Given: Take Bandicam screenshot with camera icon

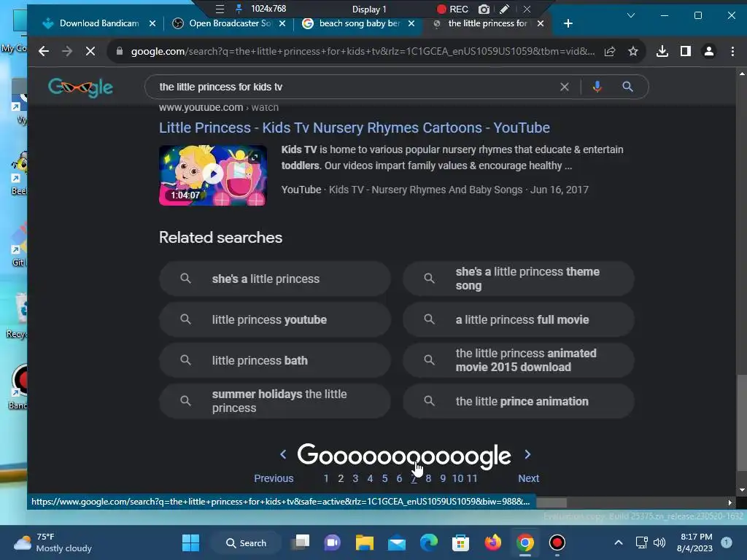Looking at the screenshot, I should (x=484, y=9).
